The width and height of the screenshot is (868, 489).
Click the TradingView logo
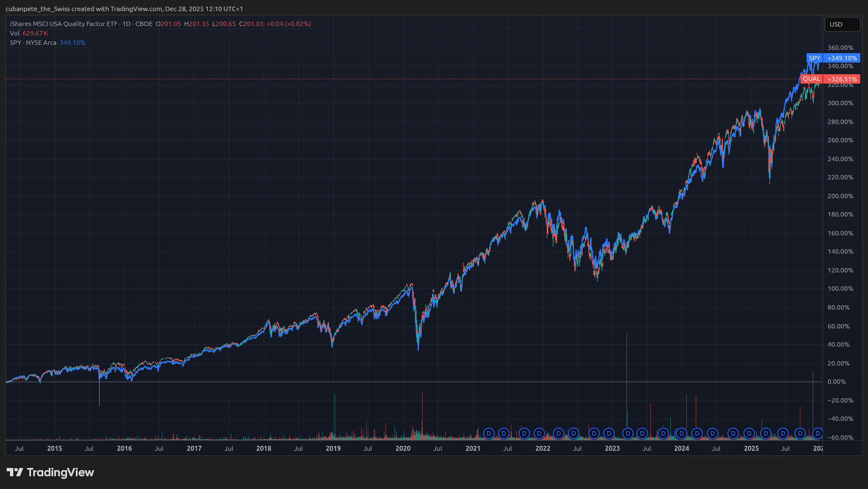pos(50,472)
